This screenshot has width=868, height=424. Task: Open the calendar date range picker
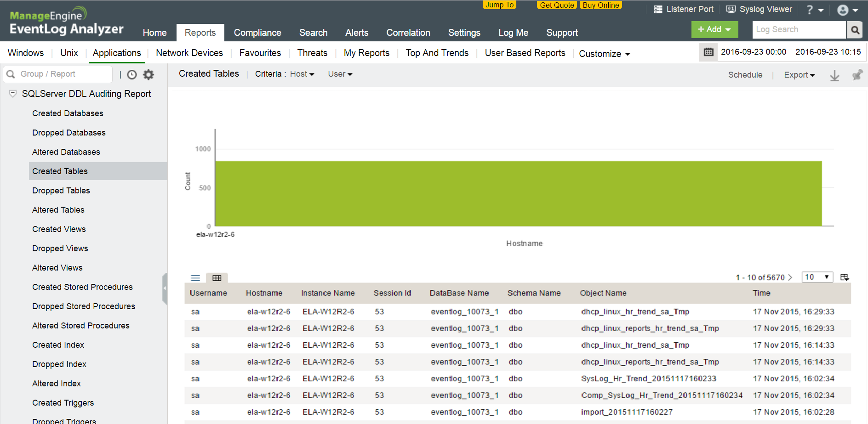708,52
